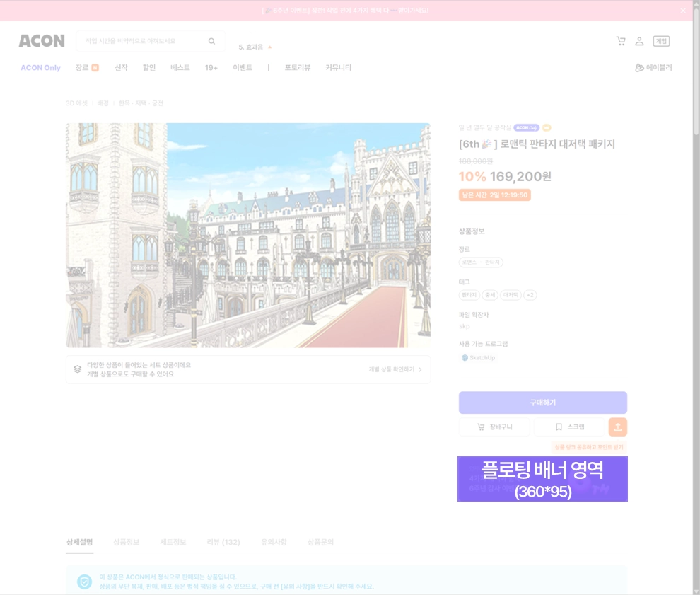Click the 3D 에셋 breadcrumb
Viewport: 700px width, 595px height.
(77, 103)
